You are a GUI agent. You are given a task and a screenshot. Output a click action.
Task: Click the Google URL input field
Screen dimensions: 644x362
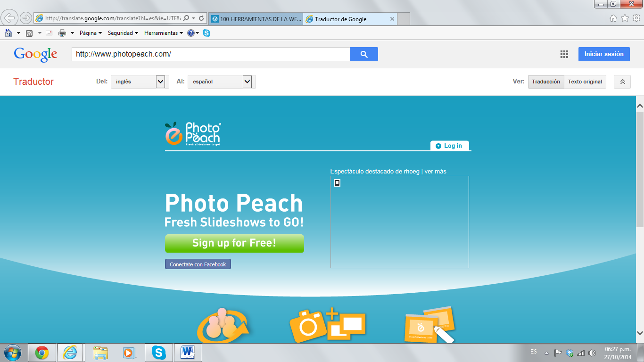pyautogui.click(x=210, y=54)
